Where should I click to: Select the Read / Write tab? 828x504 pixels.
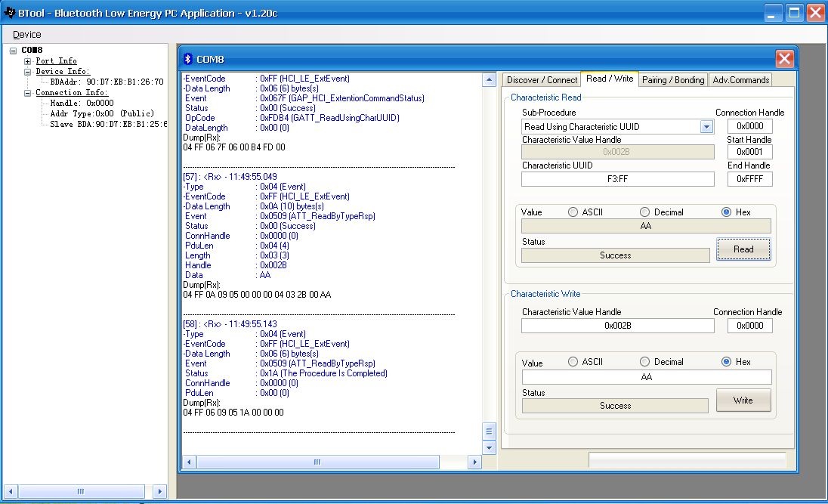pyautogui.click(x=610, y=79)
